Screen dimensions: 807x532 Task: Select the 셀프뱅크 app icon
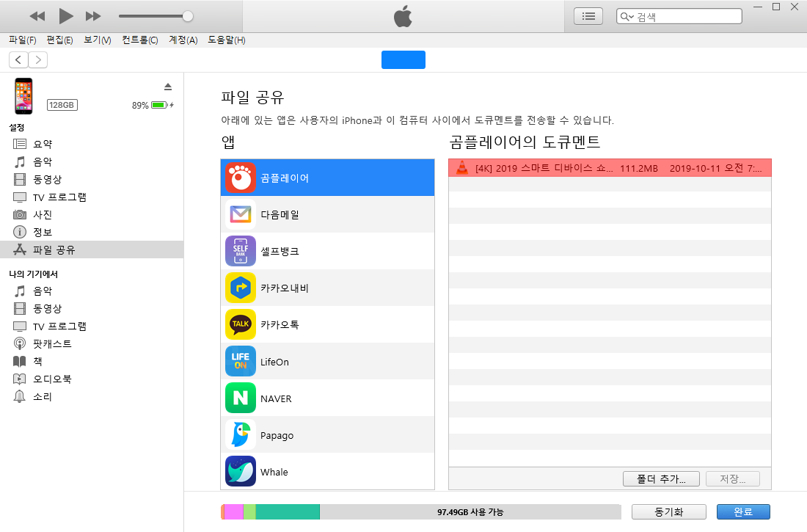tap(240, 251)
